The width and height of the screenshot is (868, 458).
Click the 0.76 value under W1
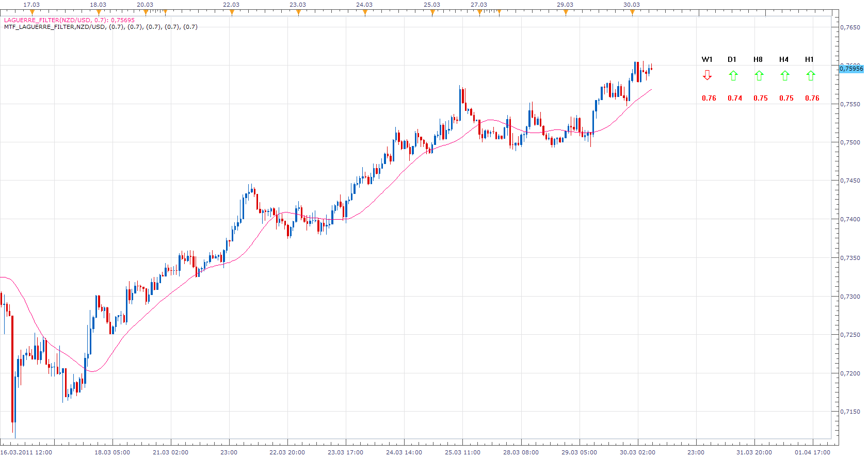click(709, 98)
